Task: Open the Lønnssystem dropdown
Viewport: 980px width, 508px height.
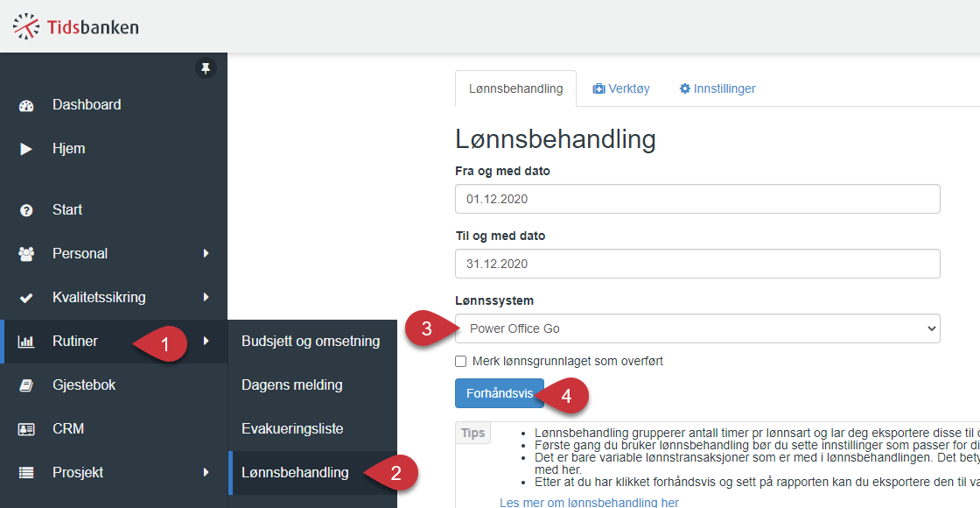Action: click(697, 328)
